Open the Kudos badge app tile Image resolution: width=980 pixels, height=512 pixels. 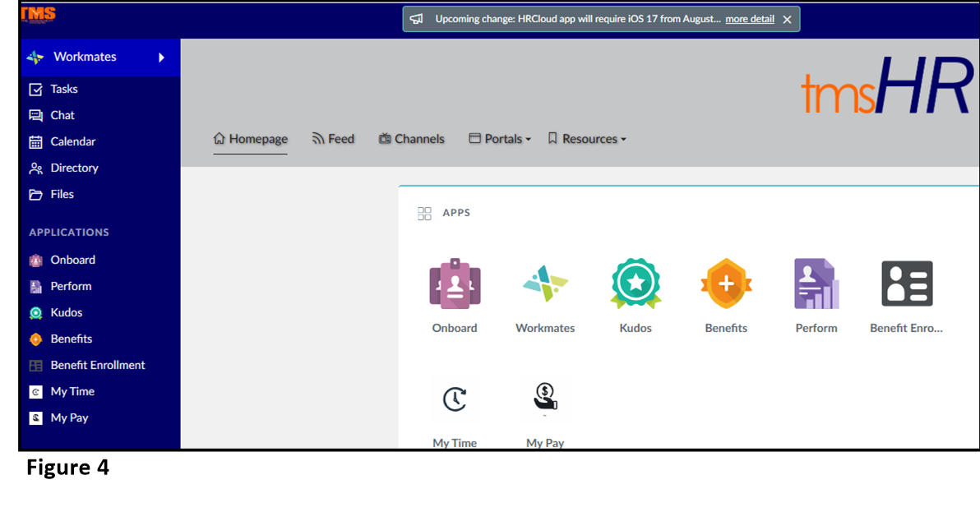point(636,284)
